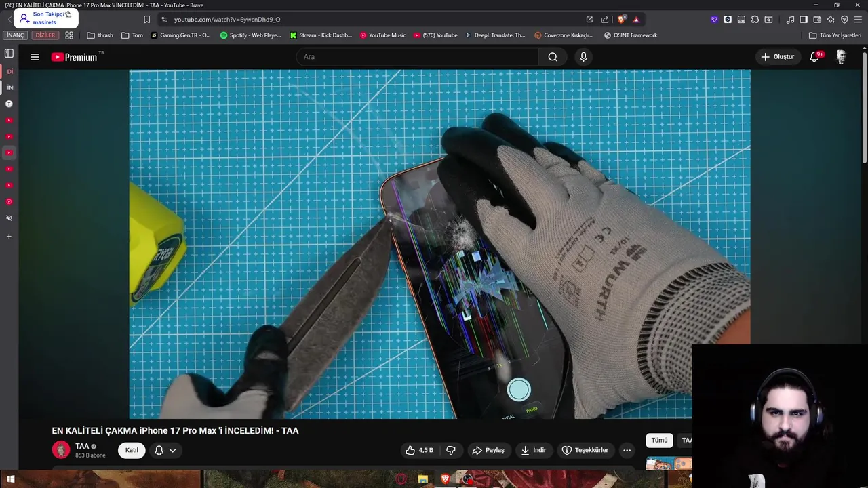
Task: Open YouTube notifications bell
Action: tap(814, 57)
